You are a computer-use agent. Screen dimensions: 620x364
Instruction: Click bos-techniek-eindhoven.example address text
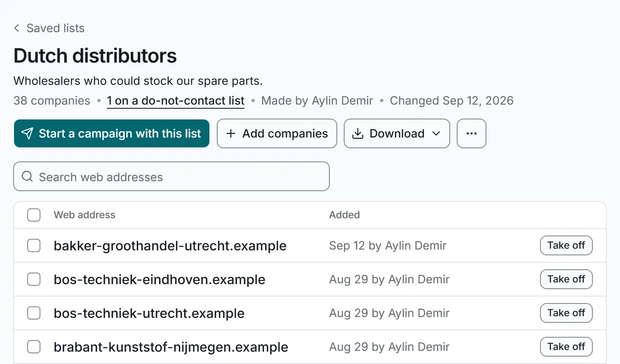coord(160,280)
